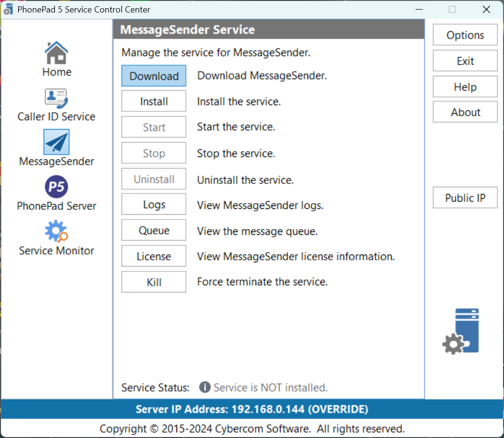Click the Download button
Image resolution: width=504 pixels, height=438 pixels.
click(x=154, y=76)
